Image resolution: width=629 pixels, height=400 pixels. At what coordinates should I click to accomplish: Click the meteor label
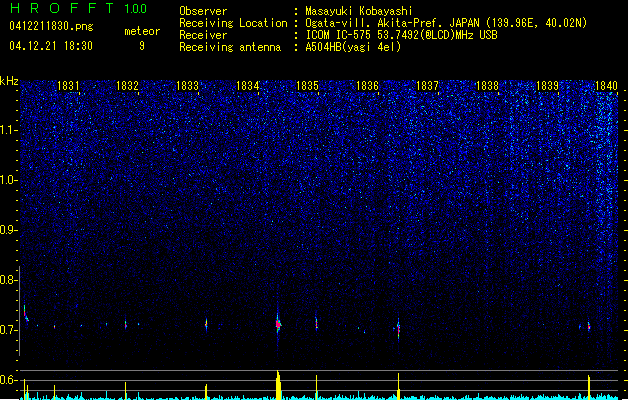(142, 31)
